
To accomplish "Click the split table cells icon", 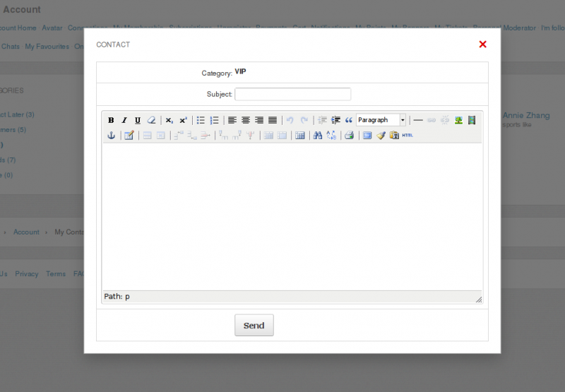I will coord(268,136).
